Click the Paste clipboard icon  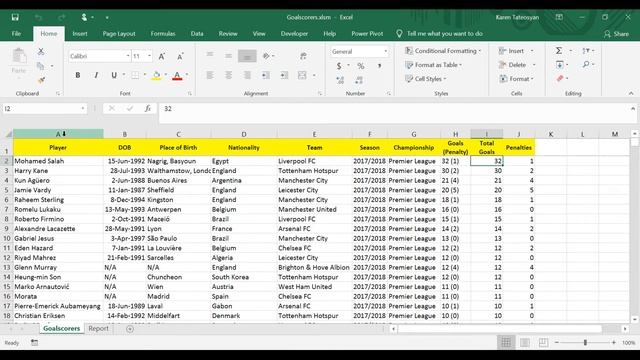(19, 56)
